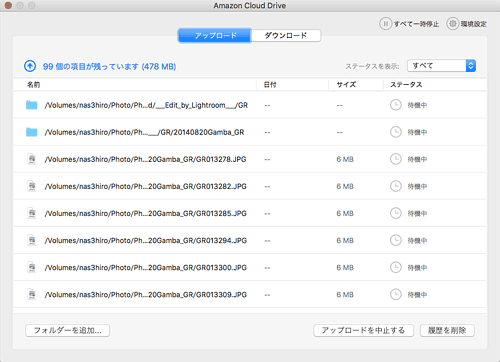Click JPG file icon for GR013282.JPG
500x362 pixels.
coord(32,186)
